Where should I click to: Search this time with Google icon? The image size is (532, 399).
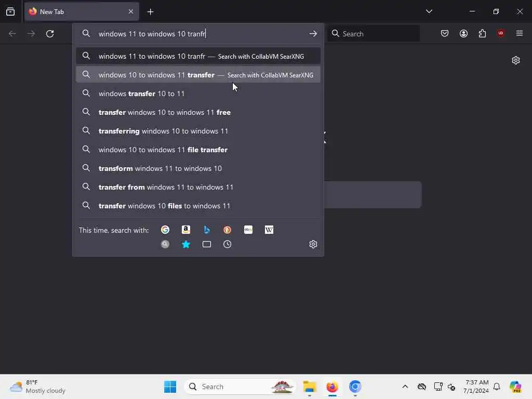(165, 230)
